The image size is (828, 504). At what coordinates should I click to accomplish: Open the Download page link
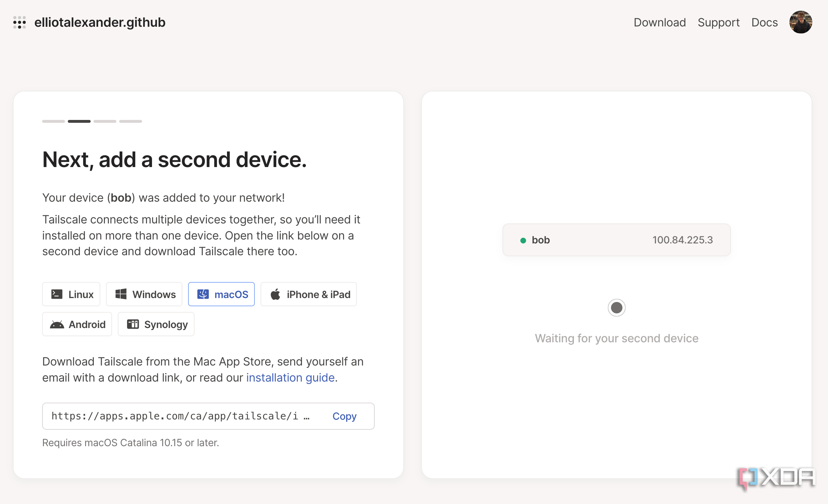[660, 22]
